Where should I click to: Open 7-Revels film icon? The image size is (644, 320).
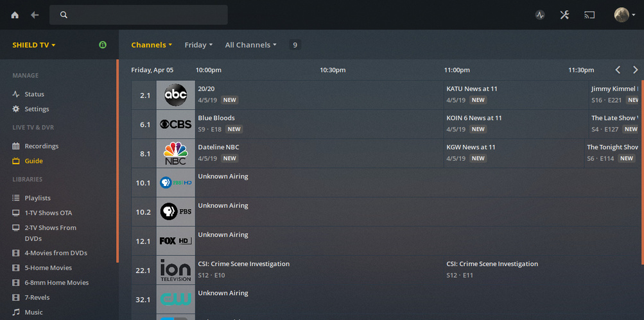pos(16,298)
